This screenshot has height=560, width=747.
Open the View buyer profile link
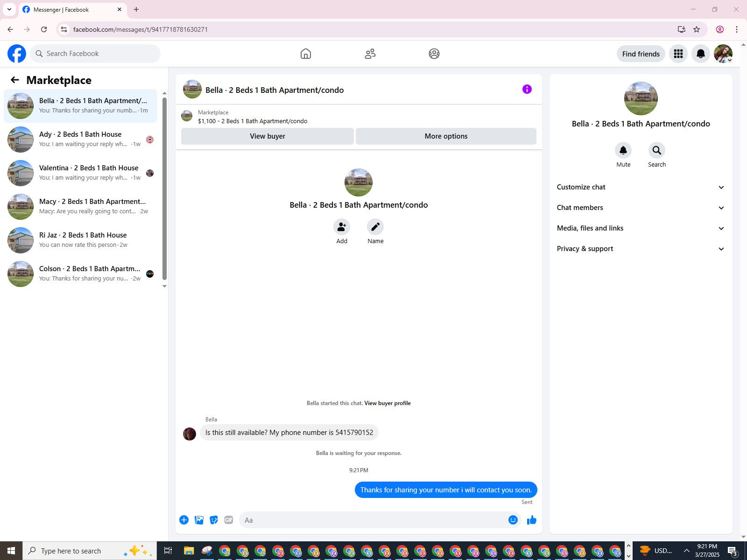[x=388, y=403]
